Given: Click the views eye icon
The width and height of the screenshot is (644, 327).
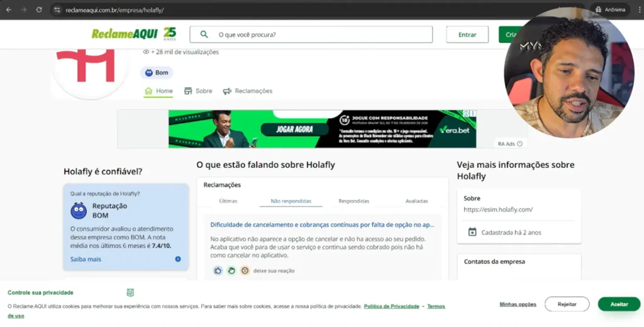Looking at the screenshot, I should (146, 52).
